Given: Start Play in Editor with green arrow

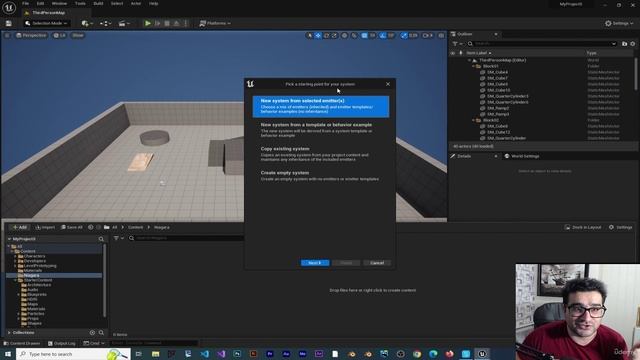Looking at the screenshot, I should point(148,24).
